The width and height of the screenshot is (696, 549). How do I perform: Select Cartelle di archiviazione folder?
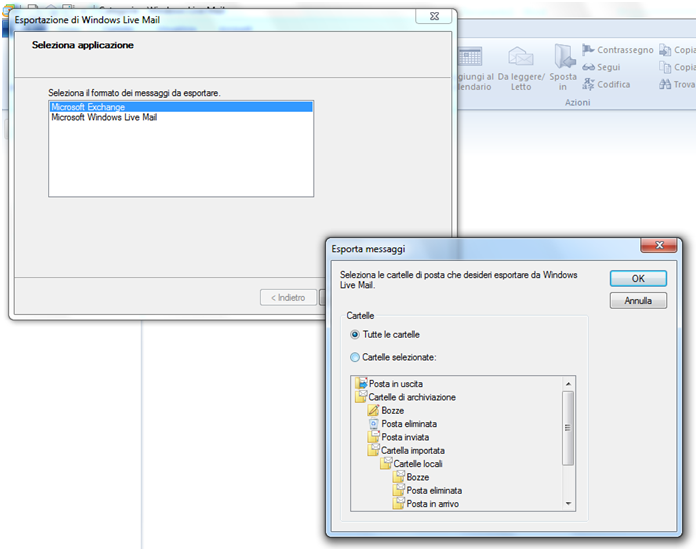pyautogui.click(x=412, y=397)
